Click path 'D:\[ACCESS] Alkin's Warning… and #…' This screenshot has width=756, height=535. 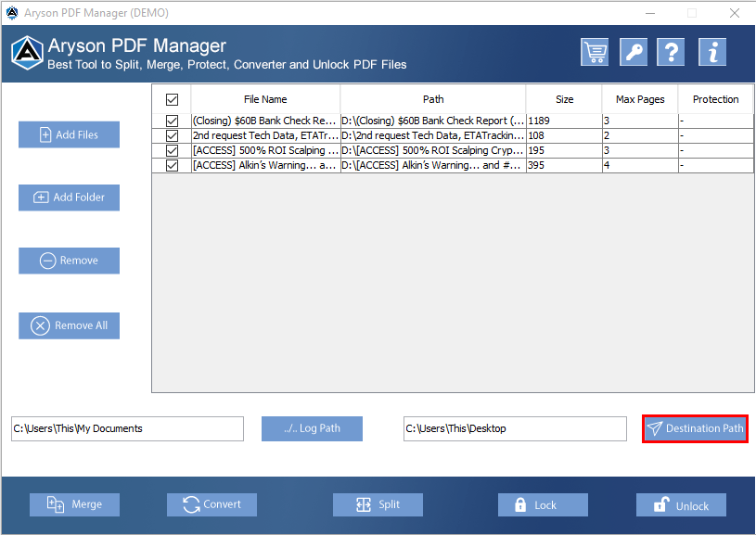pos(431,165)
